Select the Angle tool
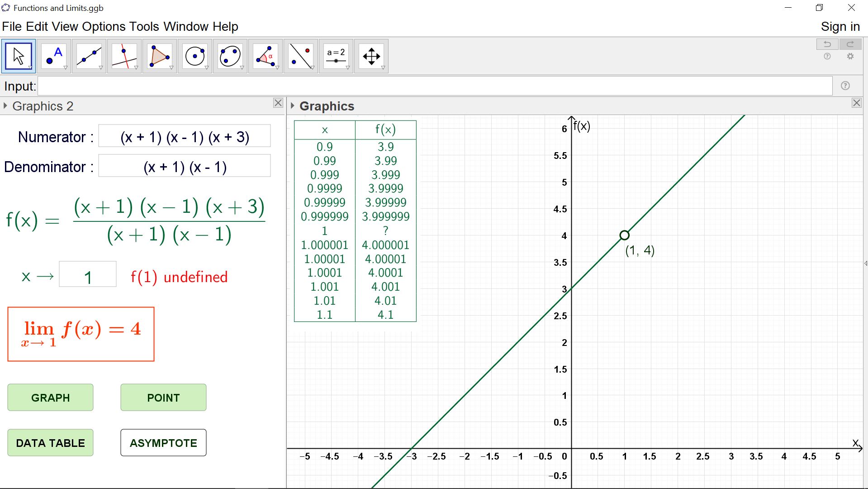The width and height of the screenshot is (868, 489). coord(266,56)
